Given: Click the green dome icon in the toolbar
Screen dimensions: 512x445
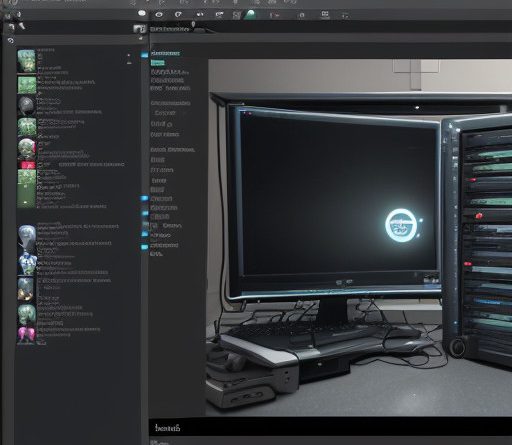Looking at the screenshot, I should 250,15.
